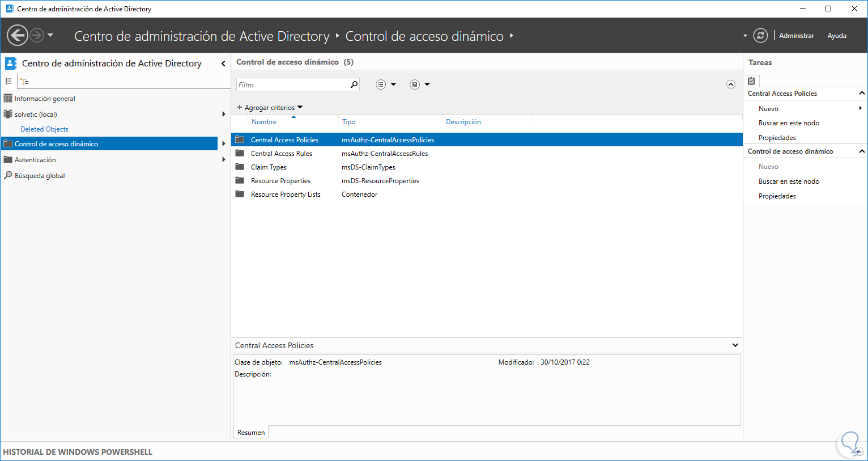Collapse the left navigation pane arrow
The width and height of the screenshot is (868, 461).
click(223, 64)
